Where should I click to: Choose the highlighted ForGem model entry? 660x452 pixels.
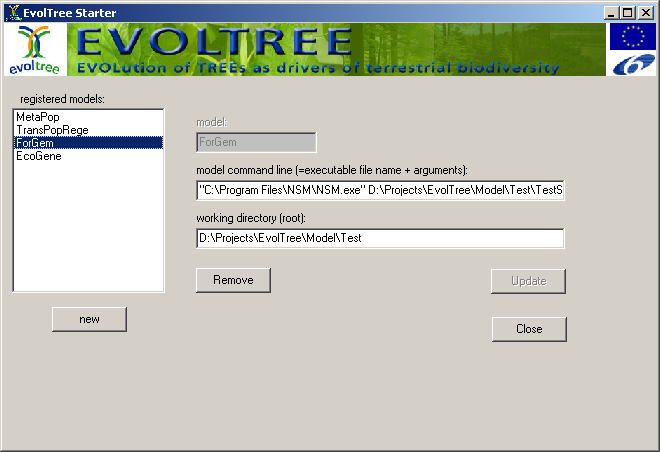[x=36, y=143]
